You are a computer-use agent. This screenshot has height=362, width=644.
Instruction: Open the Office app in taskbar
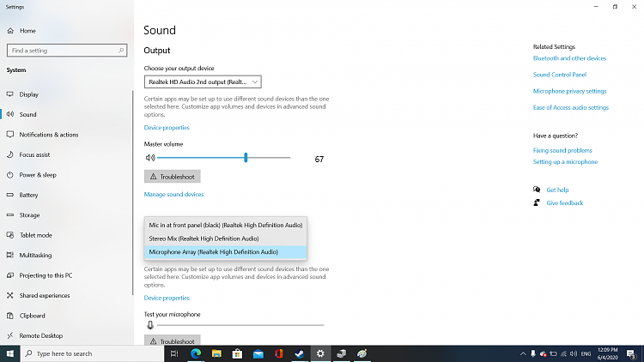tap(279, 353)
